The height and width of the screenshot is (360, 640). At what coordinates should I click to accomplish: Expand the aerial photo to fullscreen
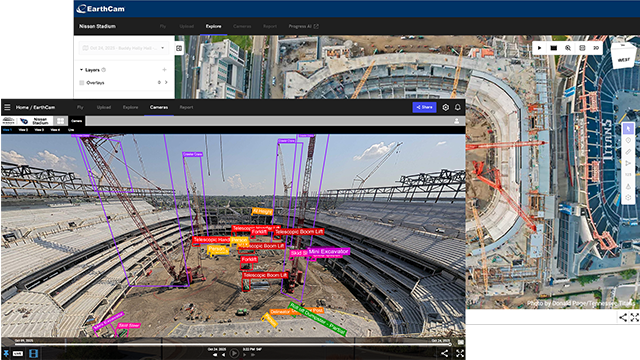pyautogui.click(x=634, y=317)
